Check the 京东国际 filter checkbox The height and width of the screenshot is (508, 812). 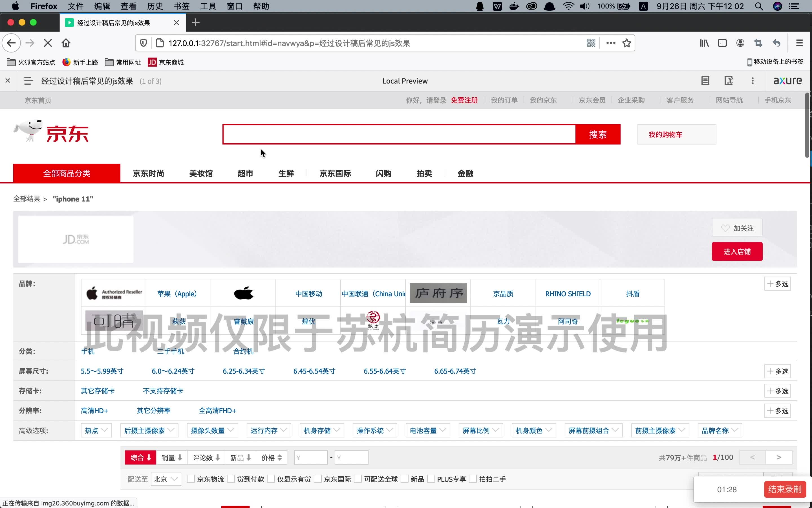pyautogui.click(x=318, y=479)
